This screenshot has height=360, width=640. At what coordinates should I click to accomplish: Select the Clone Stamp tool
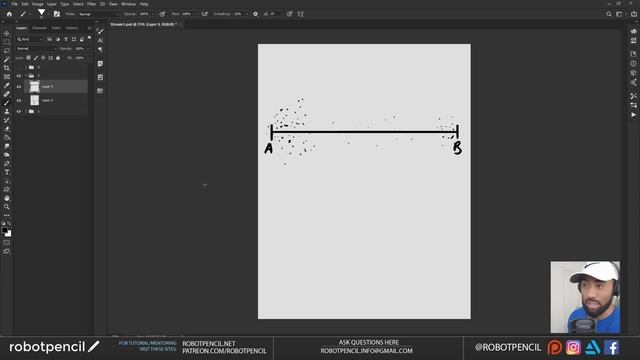click(x=7, y=111)
